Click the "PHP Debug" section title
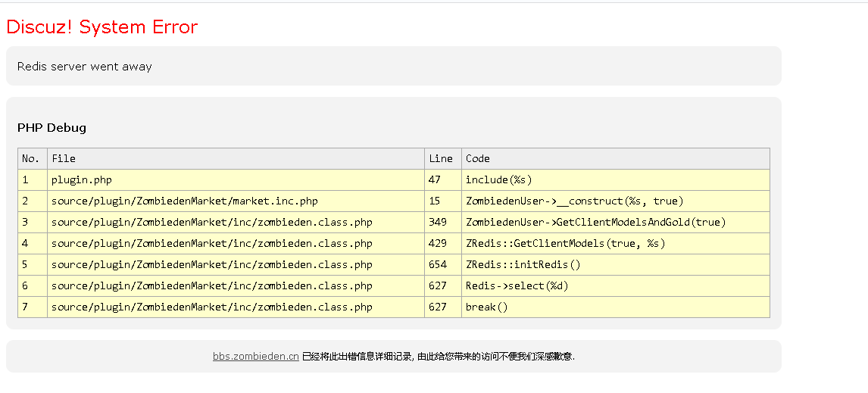This screenshot has width=868, height=393. (x=52, y=128)
